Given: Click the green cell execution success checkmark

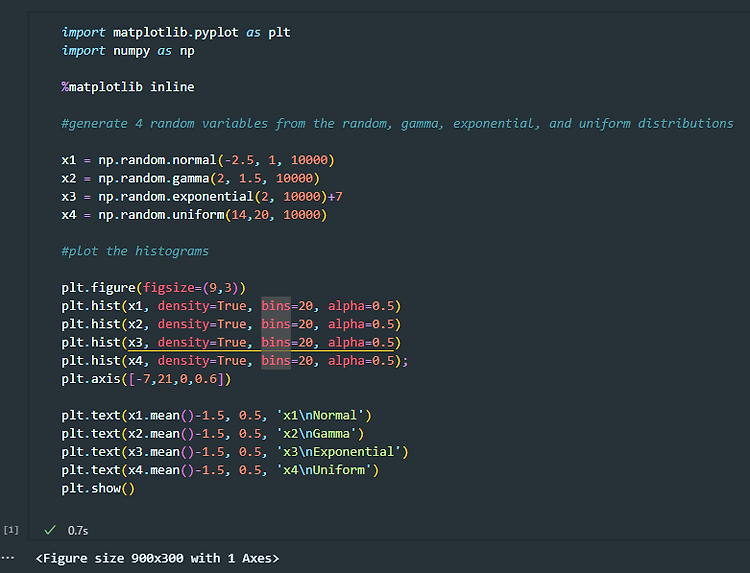Looking at the screenshot, I should [50, 530].
